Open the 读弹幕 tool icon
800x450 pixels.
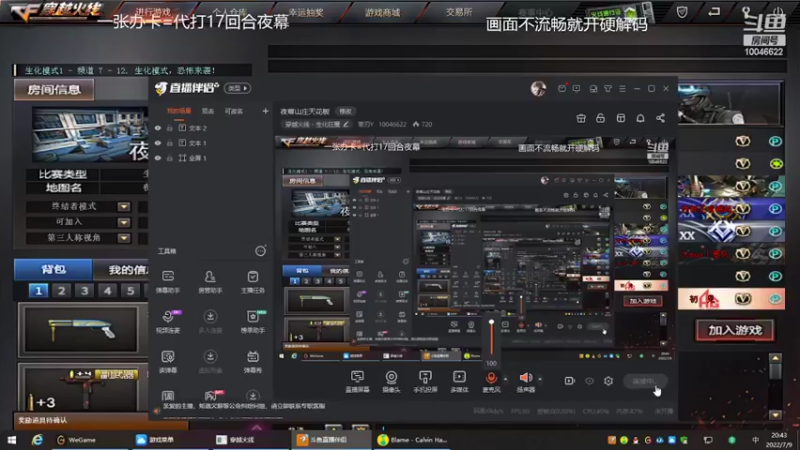point(168,361)
